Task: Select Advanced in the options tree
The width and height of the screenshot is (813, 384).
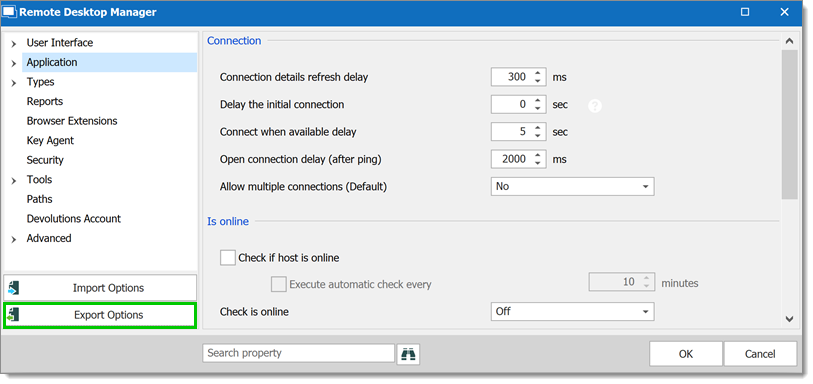Action: (49, 238)
